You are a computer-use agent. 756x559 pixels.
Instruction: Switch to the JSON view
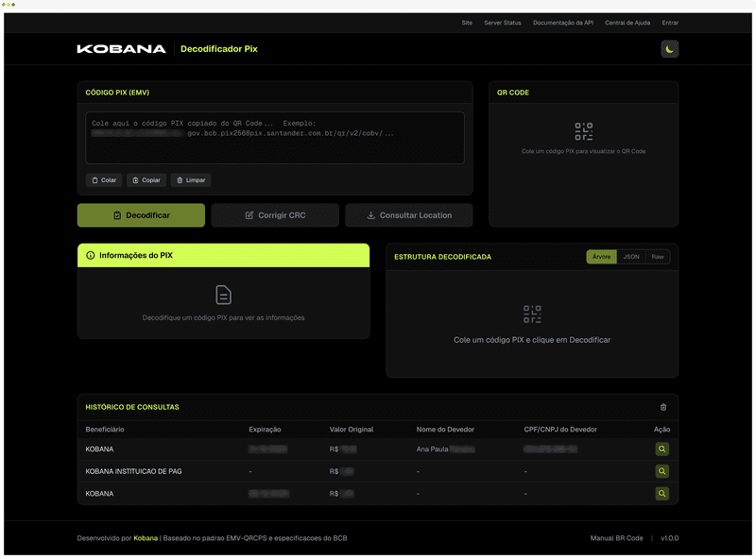(629, 256)
